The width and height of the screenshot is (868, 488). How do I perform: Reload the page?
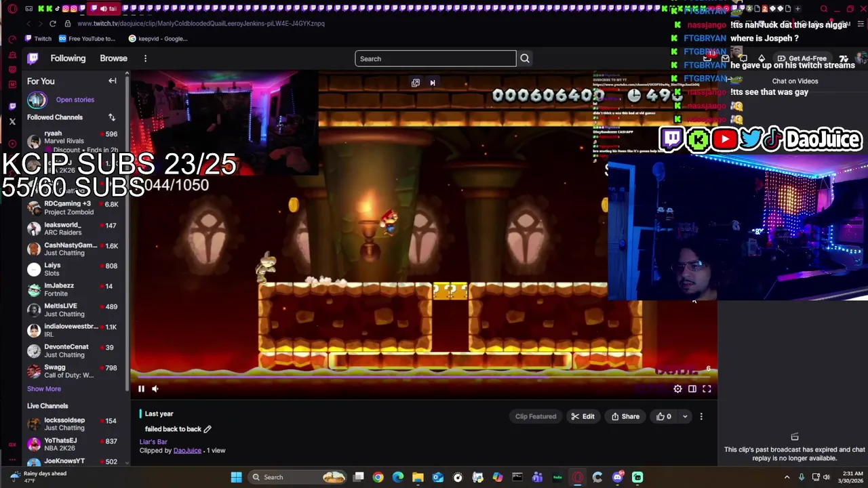[x=52, y=23]
